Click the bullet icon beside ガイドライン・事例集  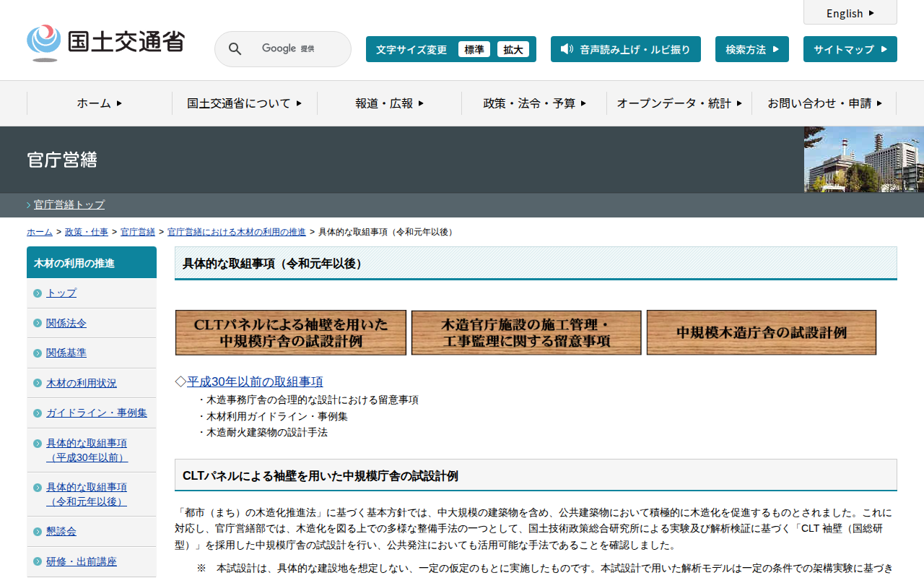(38, 413)
